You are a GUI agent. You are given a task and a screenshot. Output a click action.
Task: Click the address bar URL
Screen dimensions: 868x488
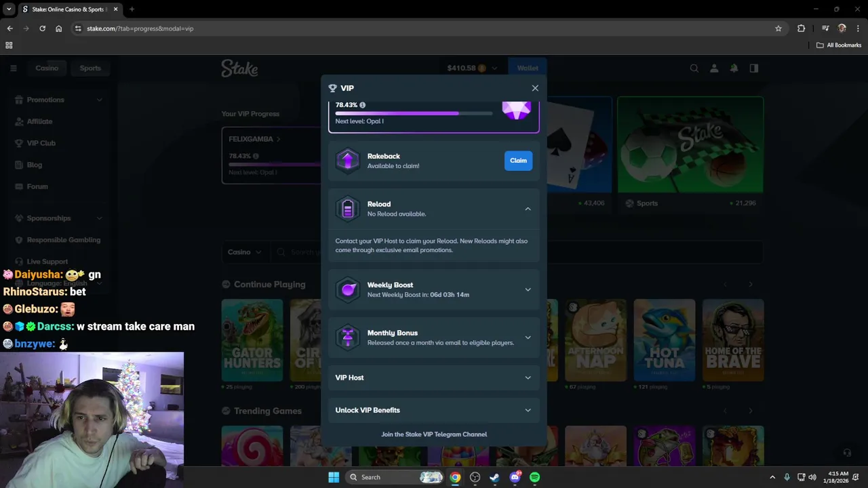(140, 28)
